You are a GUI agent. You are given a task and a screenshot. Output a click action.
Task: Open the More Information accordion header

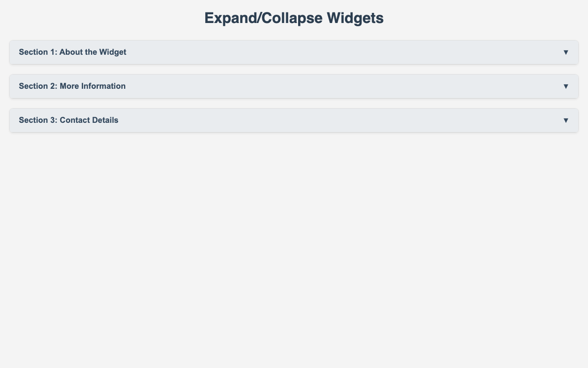tap(294, 86)
